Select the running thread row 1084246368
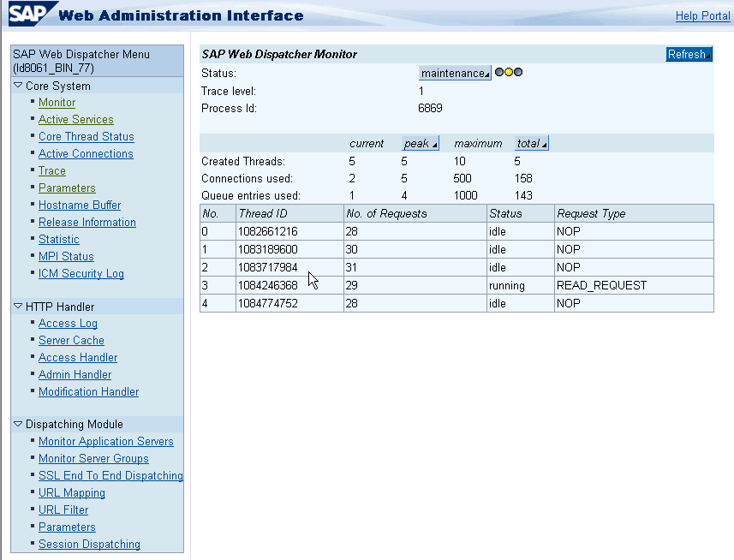Image resolution: width=734 pixels, height=560 pixels. (267, 285)
